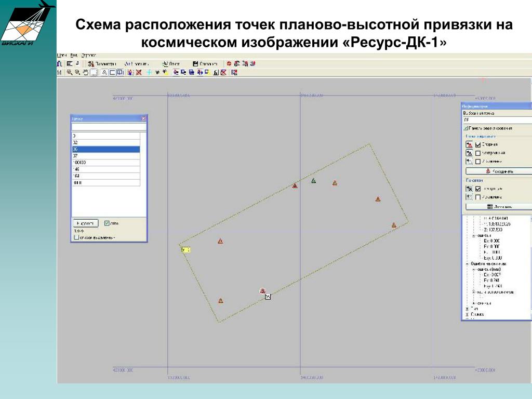
Task: Click the tie point icon with cross in panel
Action: 469,189
